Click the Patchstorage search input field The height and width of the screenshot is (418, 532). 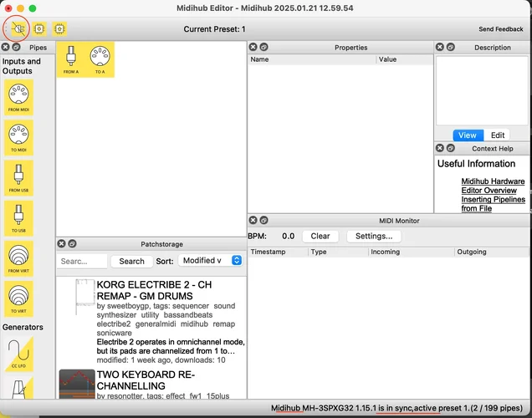82,261
